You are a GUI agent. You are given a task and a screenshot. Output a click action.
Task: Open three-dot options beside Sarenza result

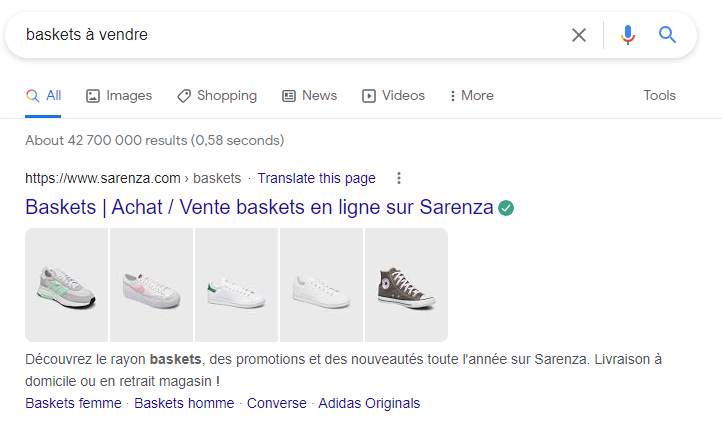[399, 178]
